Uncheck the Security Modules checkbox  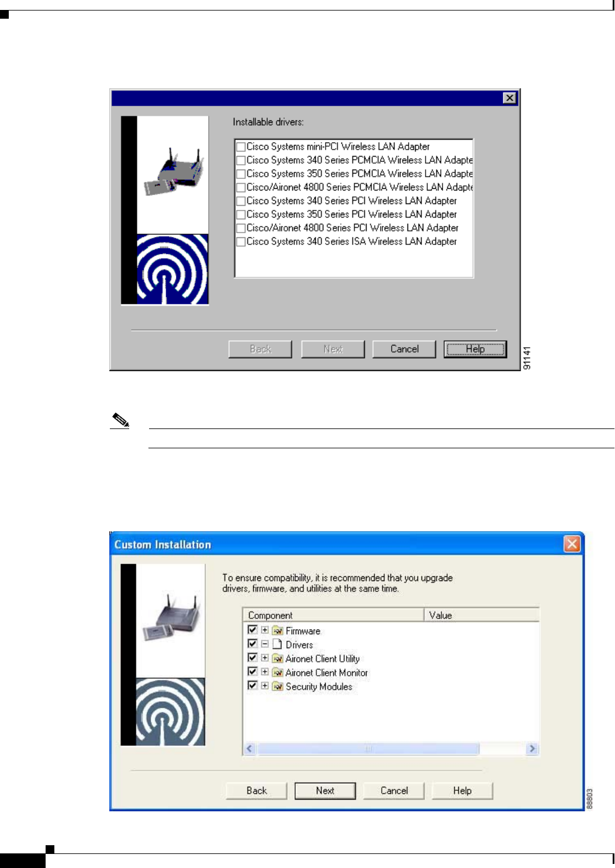(x=253, y=686)
